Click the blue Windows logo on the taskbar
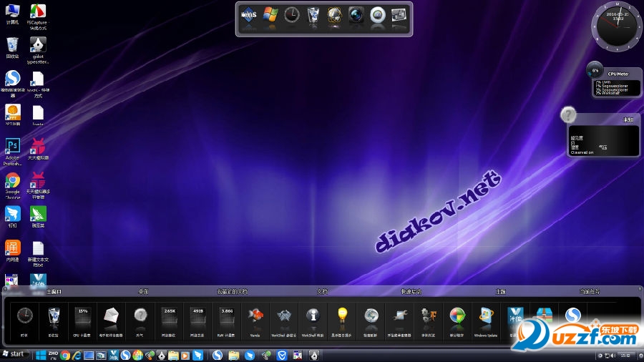Screen dimensions: 644x362 41,356
